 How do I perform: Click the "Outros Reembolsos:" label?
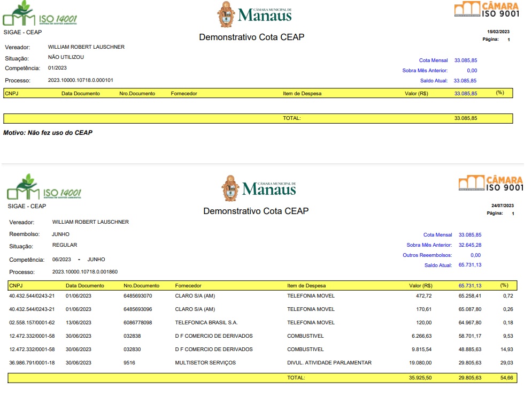(x=427, y=255)
